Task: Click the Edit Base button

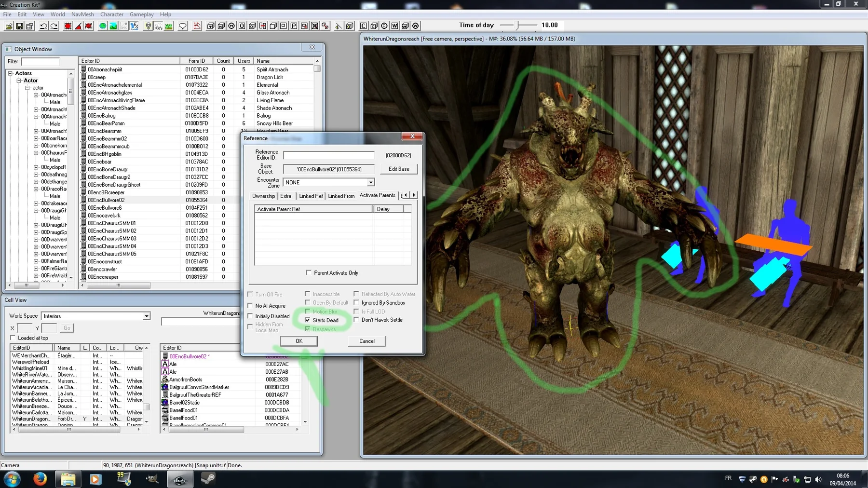Action: click(x=399, y=169)
